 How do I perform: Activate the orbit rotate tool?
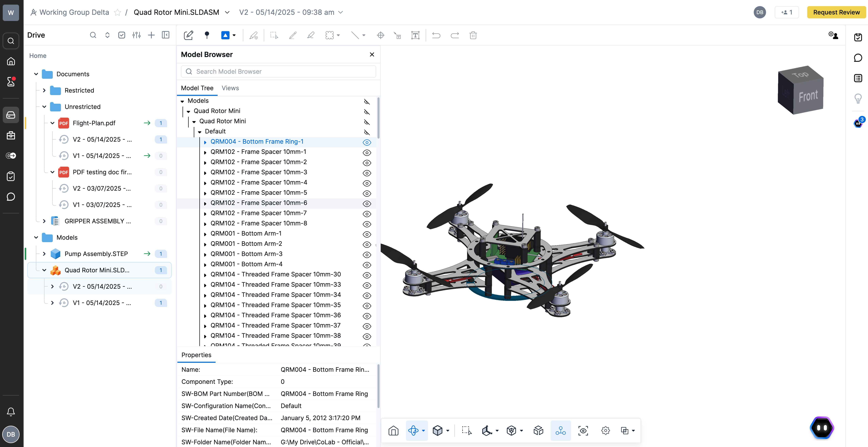point(413,430)
